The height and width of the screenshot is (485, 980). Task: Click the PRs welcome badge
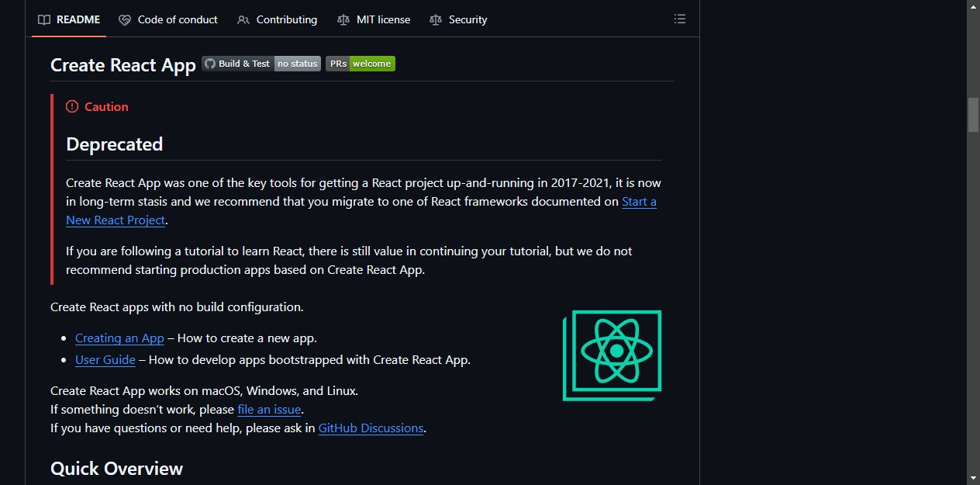click(361, 64)
